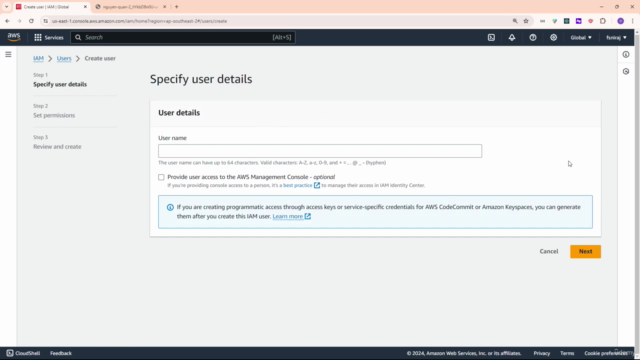Screen dimensions: 640x360
Task: Focus the User name input field
Action: coord(320,151)
